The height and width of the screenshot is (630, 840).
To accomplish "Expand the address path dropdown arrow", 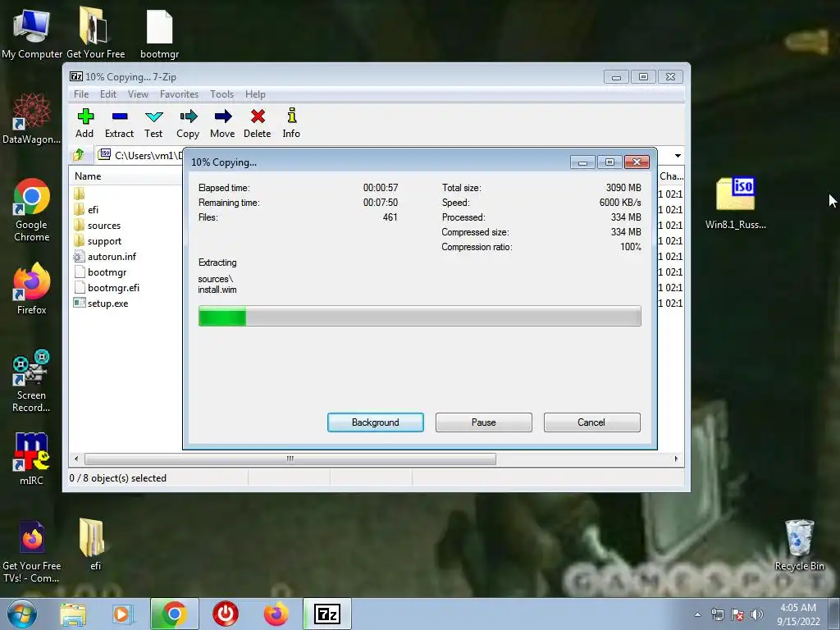I will point(678,155).
